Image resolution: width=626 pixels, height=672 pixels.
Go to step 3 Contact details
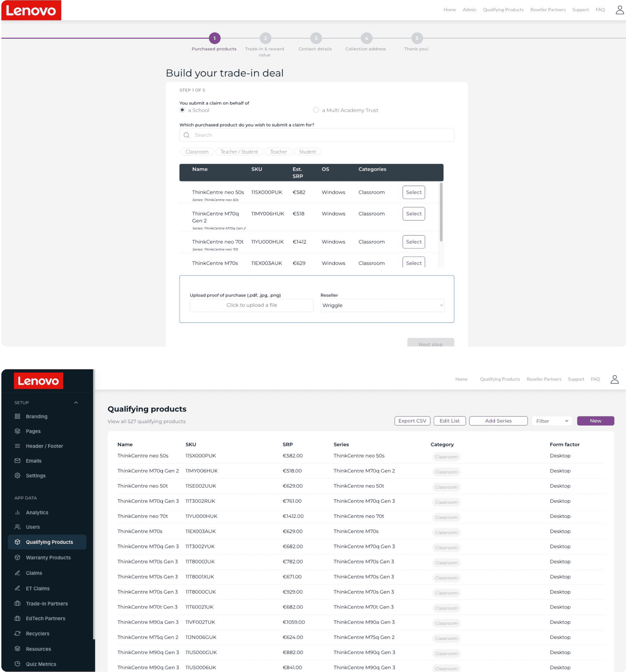pos(316,38)
